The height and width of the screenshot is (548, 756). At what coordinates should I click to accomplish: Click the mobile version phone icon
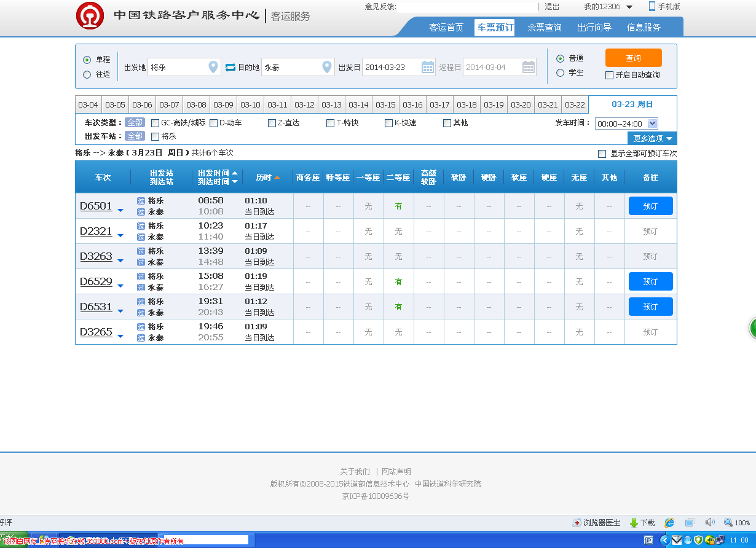(652, 6)
